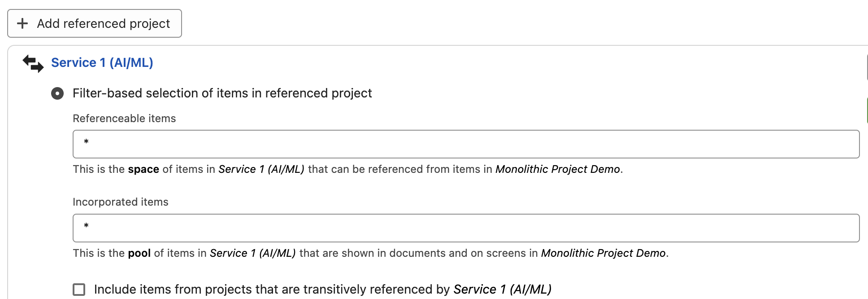Screen dimensions: 868x299
Task: Click italic Service 1 (AI/ML) in space description
Action: click(261, 169)
